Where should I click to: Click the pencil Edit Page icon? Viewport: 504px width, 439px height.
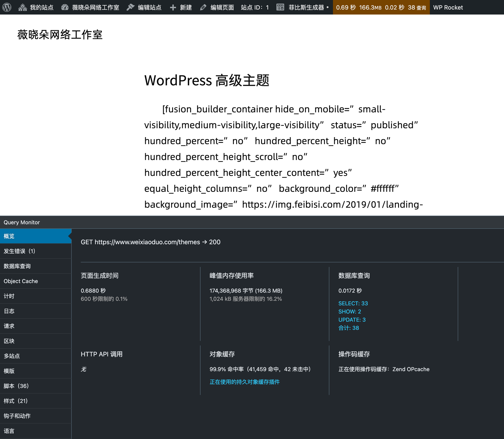[x=203, y=7]
